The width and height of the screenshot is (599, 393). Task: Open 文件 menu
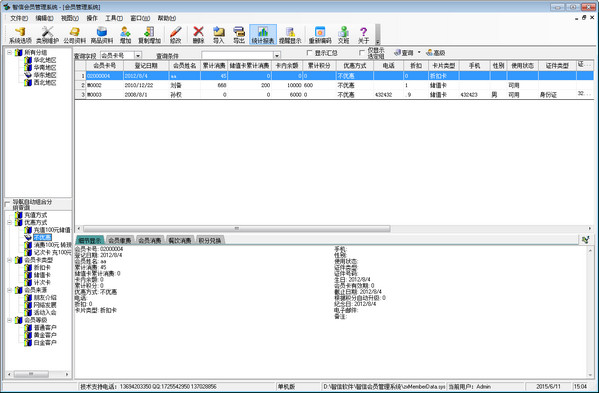tap(19, 18)
